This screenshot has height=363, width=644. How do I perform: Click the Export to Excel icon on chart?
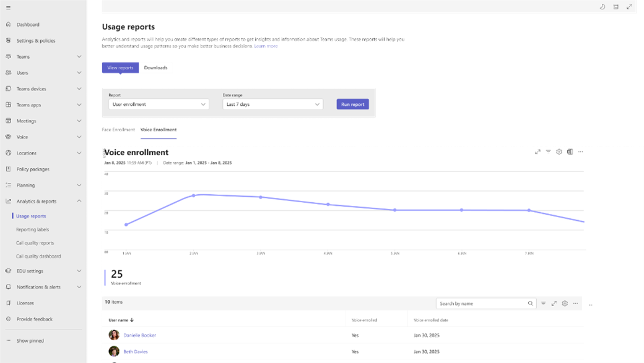pos(570,152)
